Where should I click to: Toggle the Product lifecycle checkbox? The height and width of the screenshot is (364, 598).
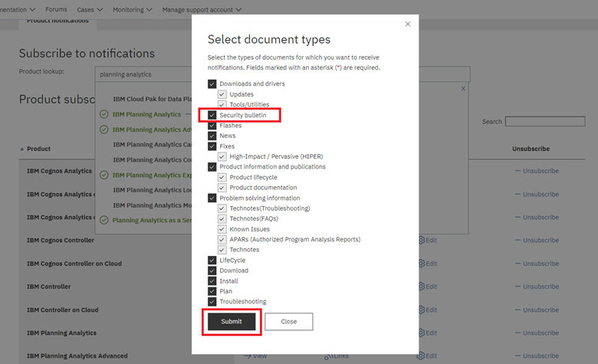(x=222, y=177)
